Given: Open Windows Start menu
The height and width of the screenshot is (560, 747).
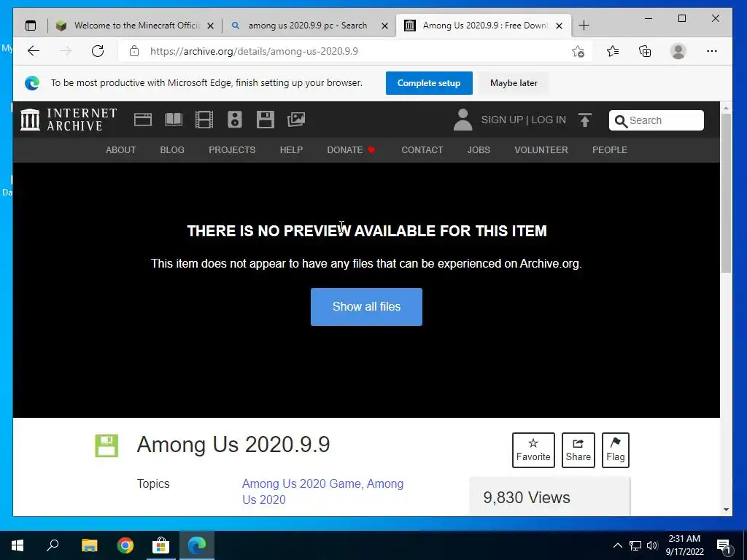Looking at the screenshot, I should [18, 545].
